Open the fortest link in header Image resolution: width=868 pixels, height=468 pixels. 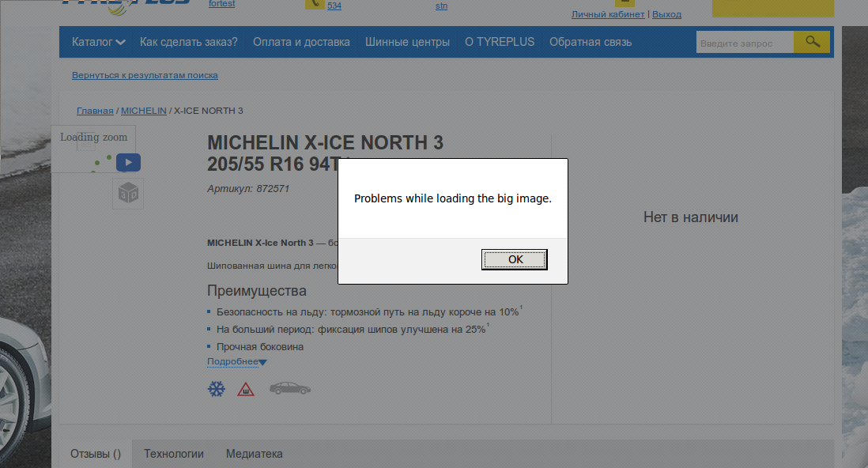[221, 4]
